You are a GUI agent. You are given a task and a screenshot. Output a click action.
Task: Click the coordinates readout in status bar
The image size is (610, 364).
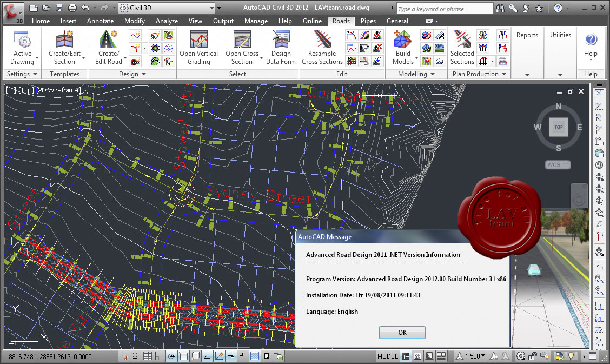50,356
